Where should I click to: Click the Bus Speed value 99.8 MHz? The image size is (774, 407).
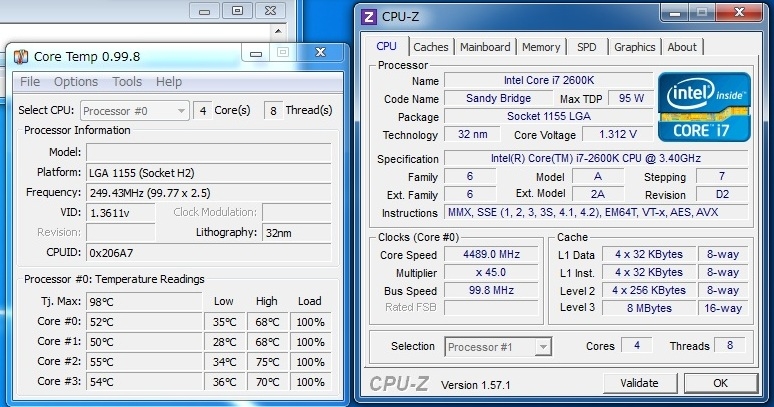click(x=491, y=290)
